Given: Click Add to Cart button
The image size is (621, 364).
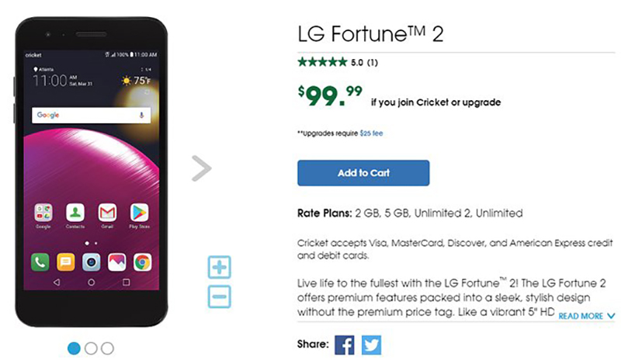Looking at the screenshot, I should [x=363, y=173].
